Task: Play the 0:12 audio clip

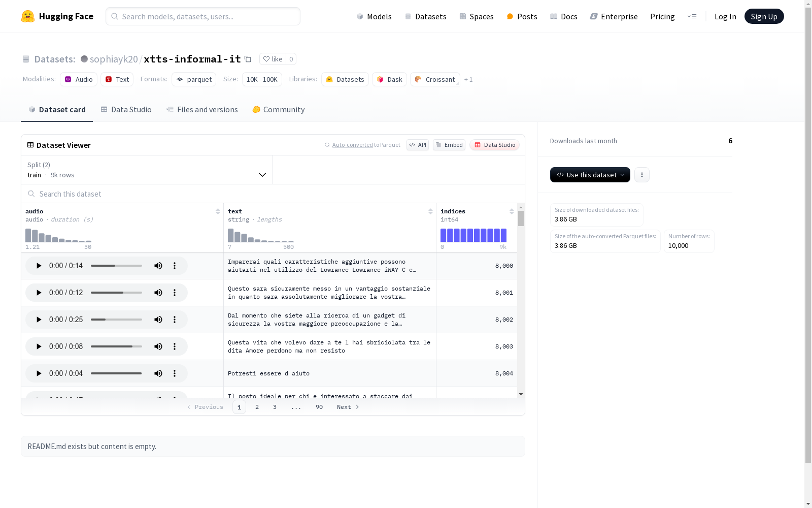Action: 39,293
